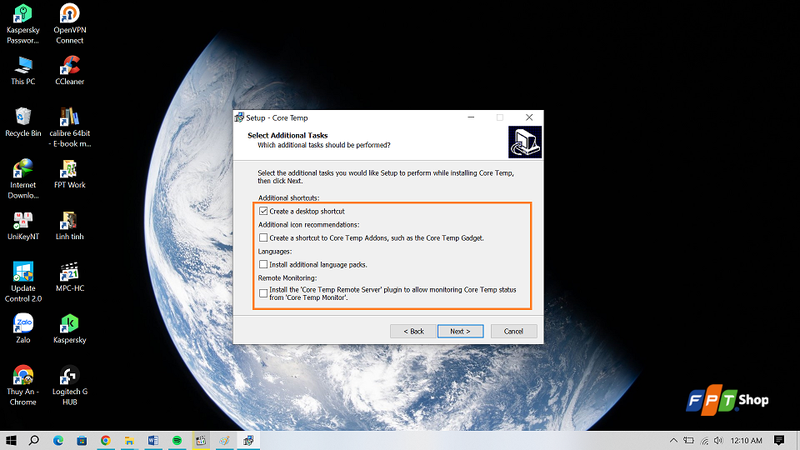Select the FPT Work desktop icon
The width and height of the screenshot is (800, 450).
click(x=69, y=174)
